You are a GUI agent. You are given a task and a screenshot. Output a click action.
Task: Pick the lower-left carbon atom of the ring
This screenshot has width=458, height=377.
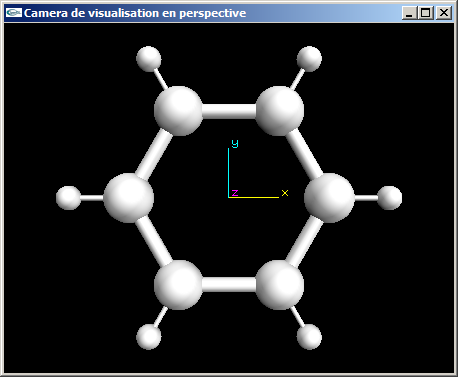(x=178, y=285)
